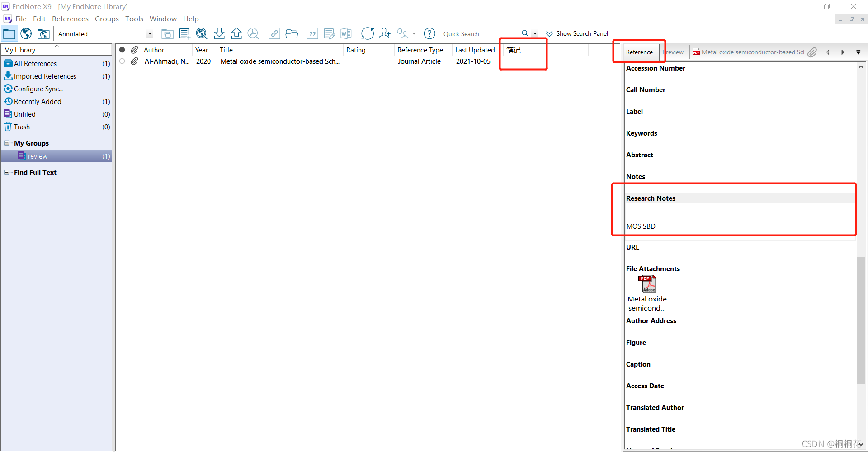Switch to the Preview tab

point(673,52)
